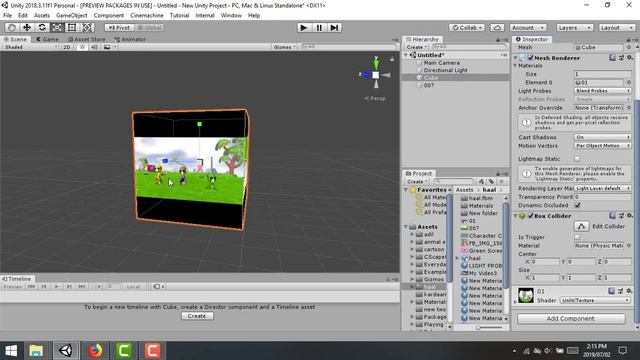Toggle Global/Local handle rotation

tap(149, 27)
